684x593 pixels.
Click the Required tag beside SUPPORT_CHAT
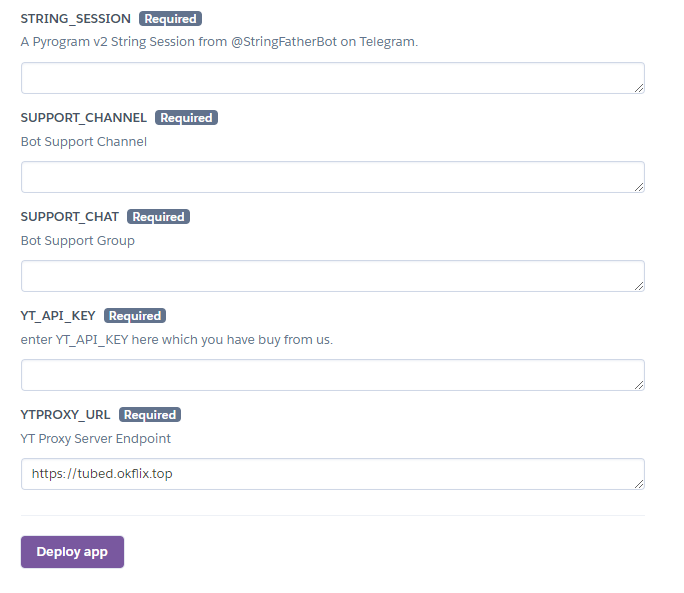(x=158, y=217)
